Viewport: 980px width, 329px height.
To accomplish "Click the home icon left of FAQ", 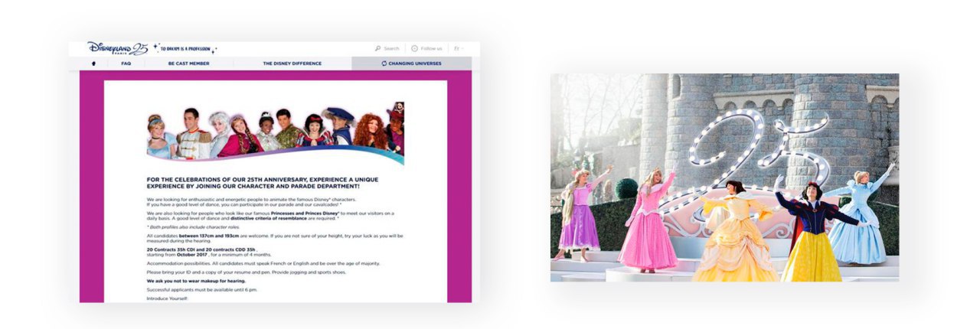I will [x=94, y=64].
